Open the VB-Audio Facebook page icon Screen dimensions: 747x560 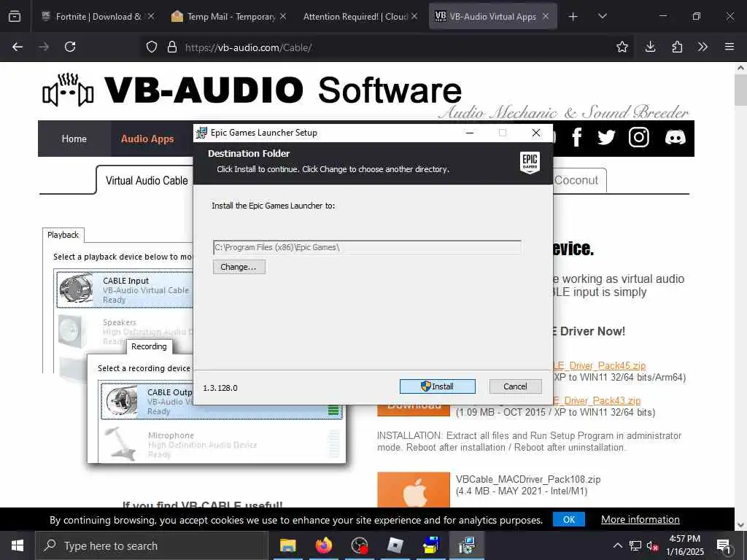(576, 137)
